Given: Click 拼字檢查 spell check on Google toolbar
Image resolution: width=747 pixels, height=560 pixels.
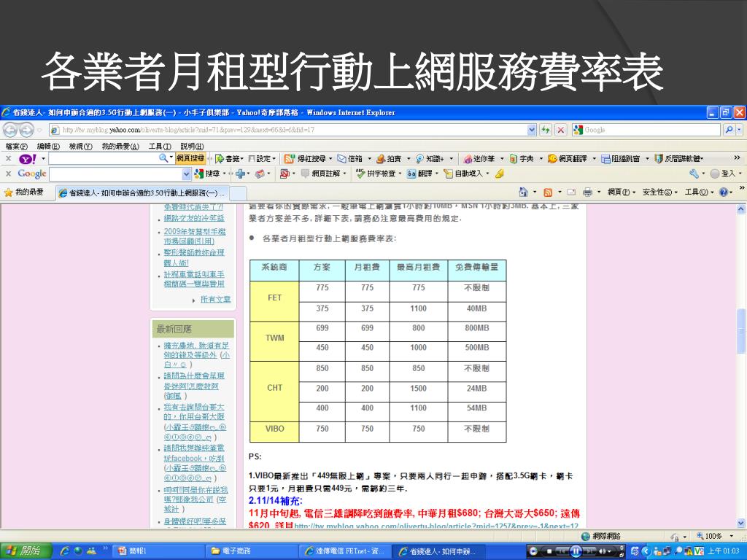Looking at the screenshot, I should point(376,174).
